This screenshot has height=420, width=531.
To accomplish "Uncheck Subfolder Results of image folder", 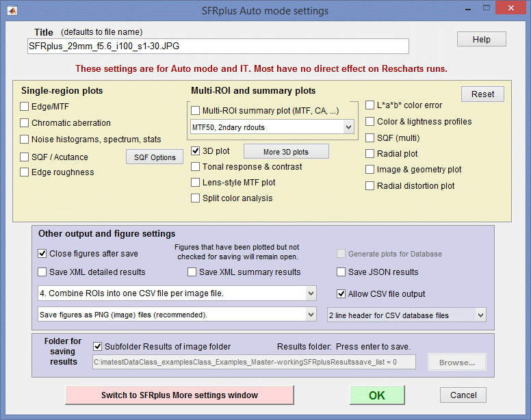I will click(98, 347).
